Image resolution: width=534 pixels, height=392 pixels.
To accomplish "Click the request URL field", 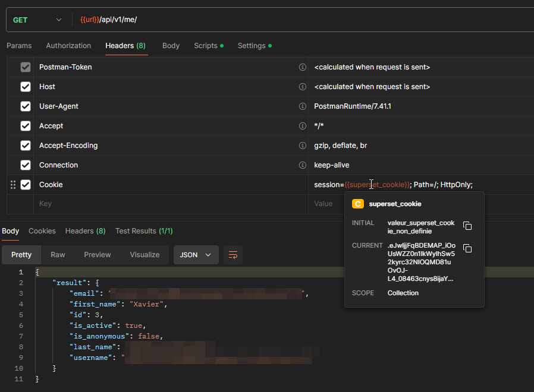I will 303,20.
